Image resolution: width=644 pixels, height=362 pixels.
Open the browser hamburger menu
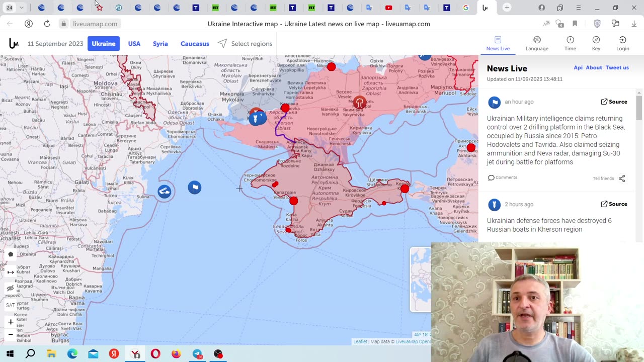[579, 8]
